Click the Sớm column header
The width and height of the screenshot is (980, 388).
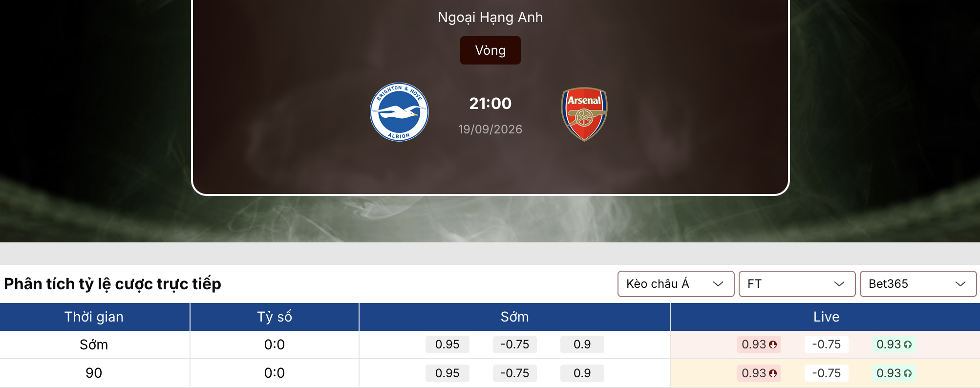coord(515,317)
